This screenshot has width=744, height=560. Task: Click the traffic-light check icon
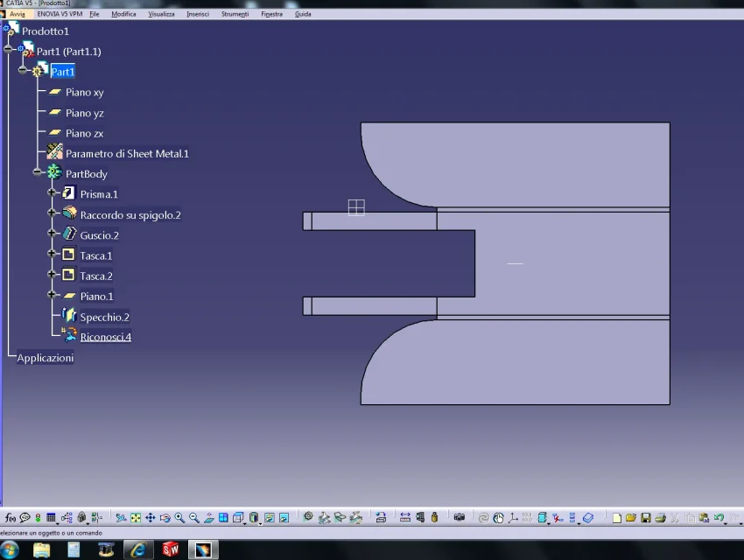pos(38,518)
